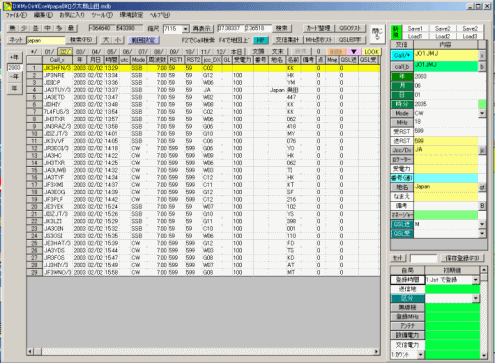Image resolution: width=495 pixels, height=363 pixels.
Task: Select the 01/ month tab
Action: 49,52
